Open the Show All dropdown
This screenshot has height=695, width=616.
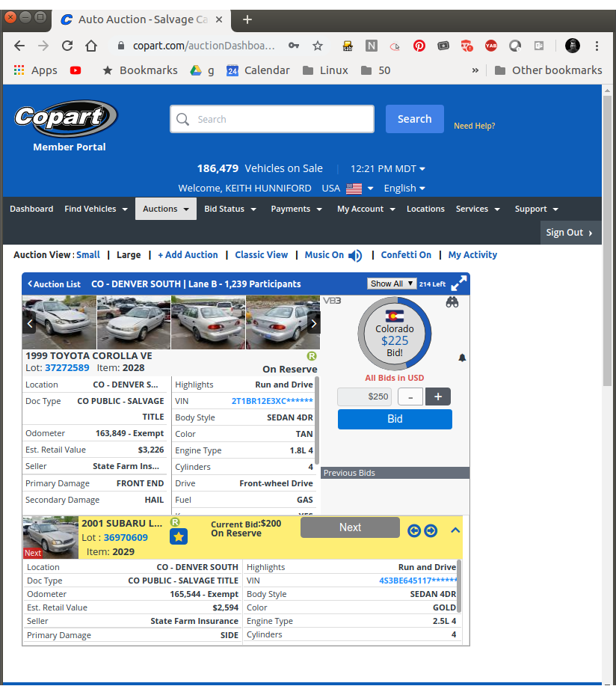[x=392, y=284]
